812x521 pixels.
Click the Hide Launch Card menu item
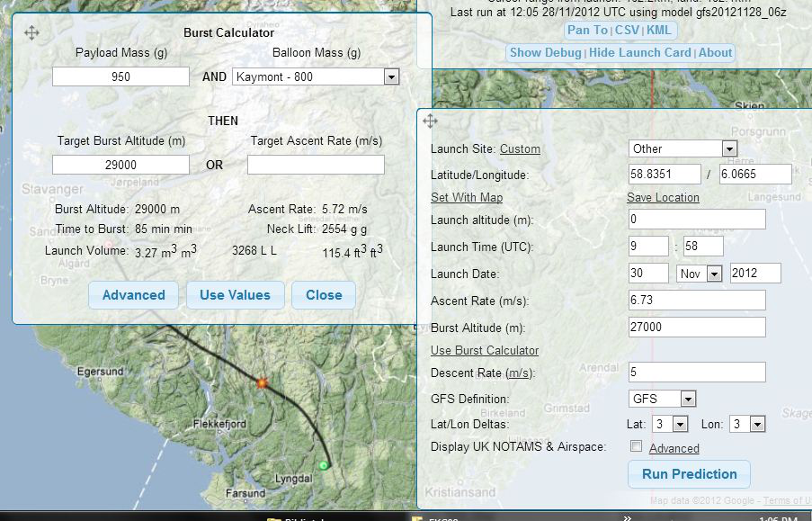click(x=640, y=52)
